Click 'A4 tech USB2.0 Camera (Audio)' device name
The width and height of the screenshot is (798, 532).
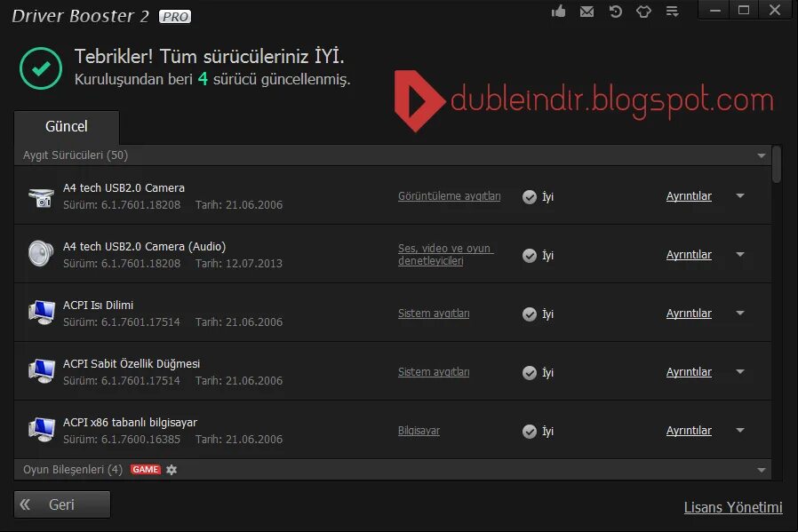pyautogui.click(x=145, y=246)
